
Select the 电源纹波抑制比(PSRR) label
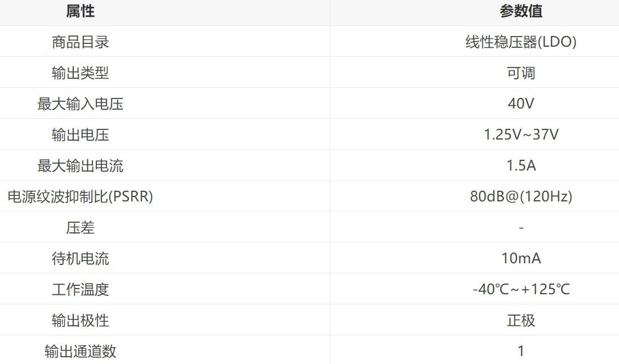point(81,196)
